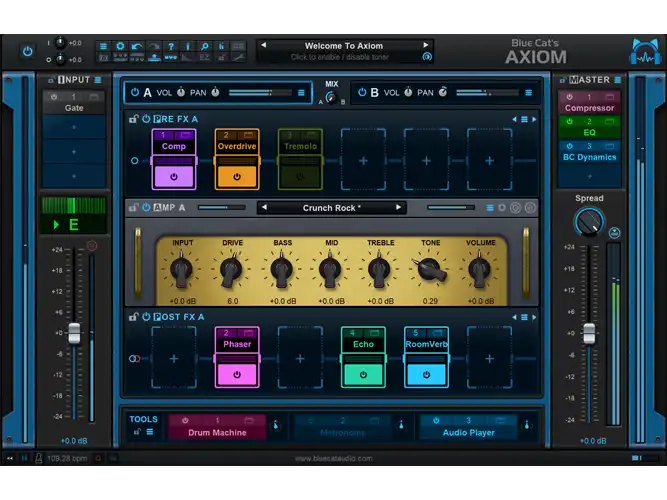Open the INPUT section menu icon
Viewport: 667px width, 500px height.
click(98, 80)
